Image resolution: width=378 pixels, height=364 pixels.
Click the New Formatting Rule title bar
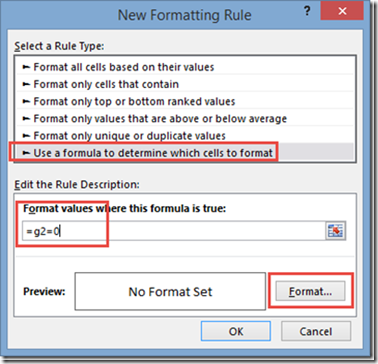184,15
